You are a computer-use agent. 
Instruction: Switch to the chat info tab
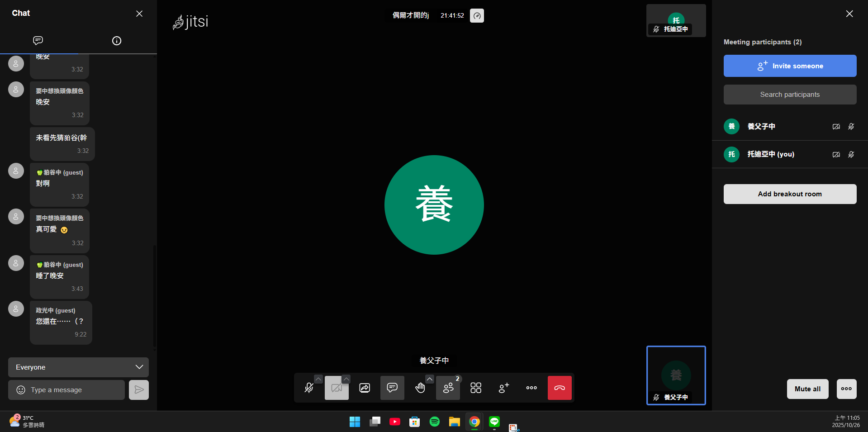tap(117, 41)
